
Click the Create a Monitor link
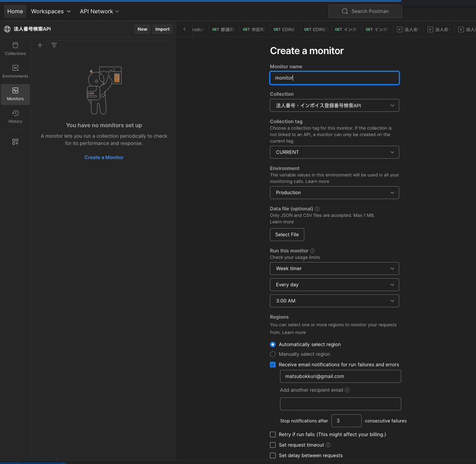coord(104,157)
